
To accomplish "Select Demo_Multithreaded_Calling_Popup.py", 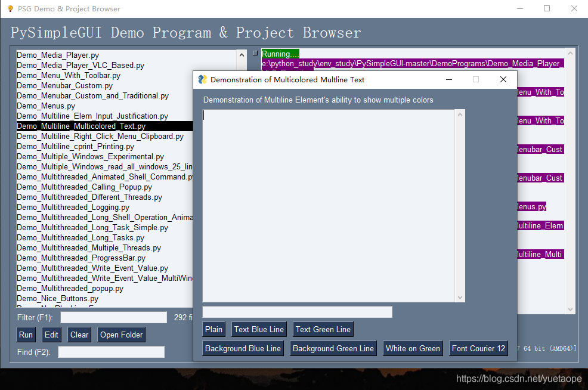I will pyautogui.click(x=84, y=187).
